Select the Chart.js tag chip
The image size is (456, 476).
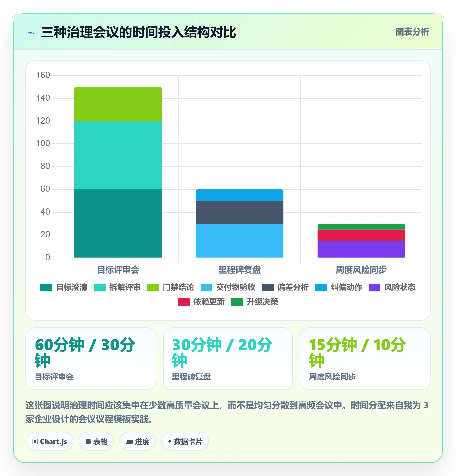click(50, 441)
